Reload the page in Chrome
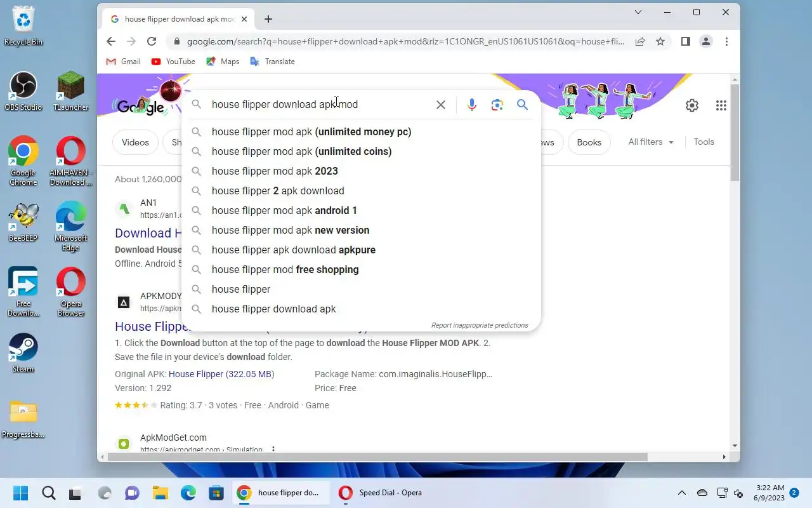The height and width of the screenshot is (508, 812). [152, 41]
